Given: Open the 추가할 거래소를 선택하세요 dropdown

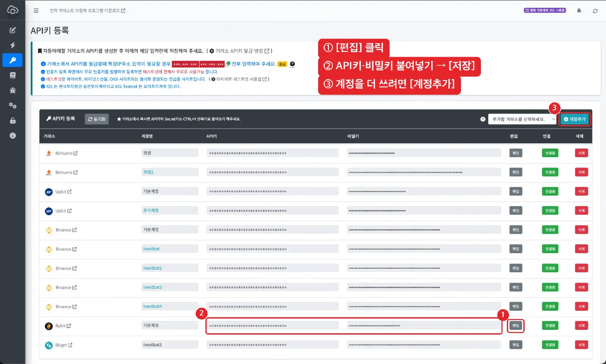Looking at the screenshot, I should tap(522, 119).
